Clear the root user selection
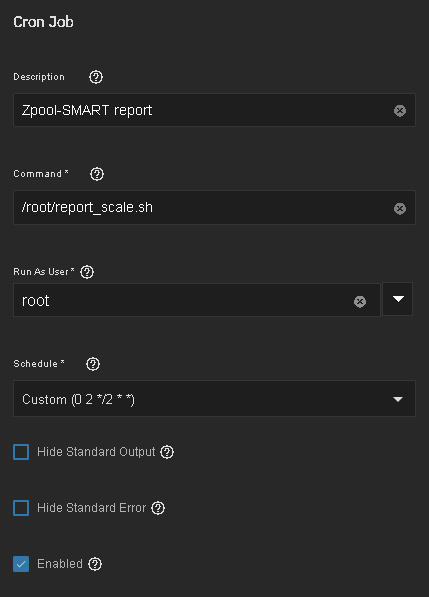The width and height of the screenshot is (429, 597). pos(360,302)
